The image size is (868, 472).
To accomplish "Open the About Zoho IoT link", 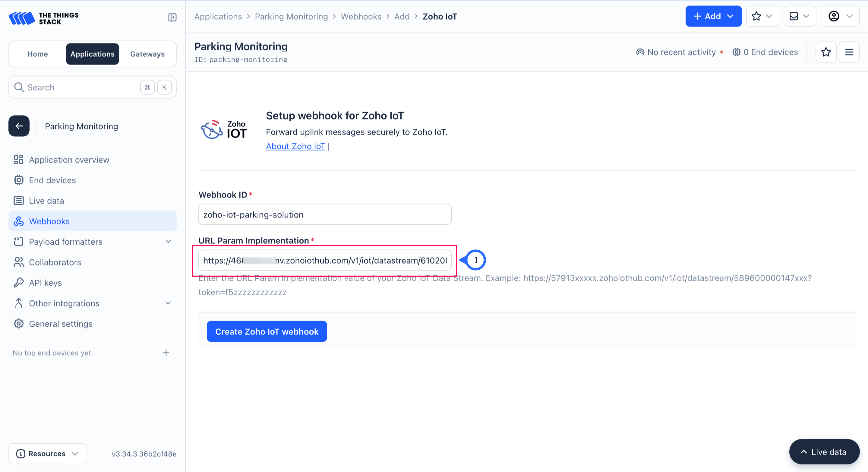I will [295, 146].
